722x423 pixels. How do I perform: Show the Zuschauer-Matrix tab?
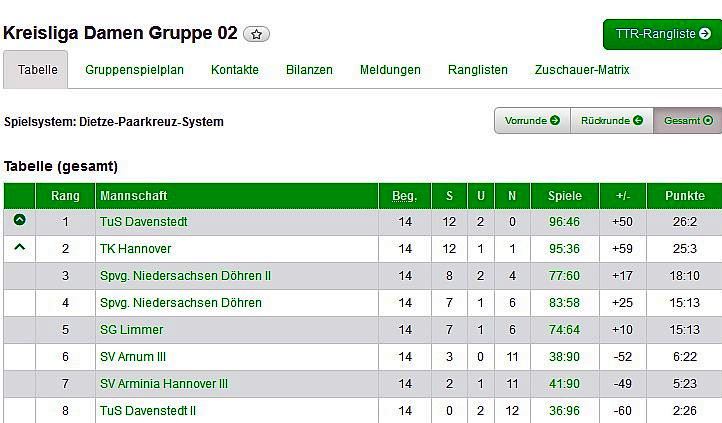pyautogui.click(x=582, y=70)
